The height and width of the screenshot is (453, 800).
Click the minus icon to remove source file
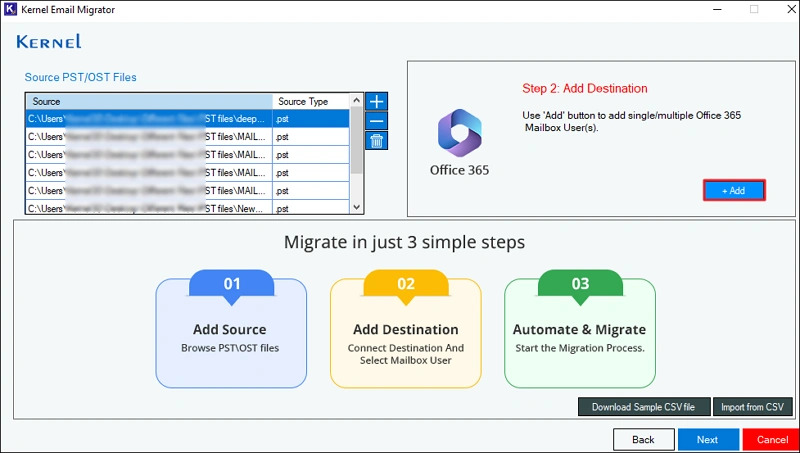tap(376, 121)
